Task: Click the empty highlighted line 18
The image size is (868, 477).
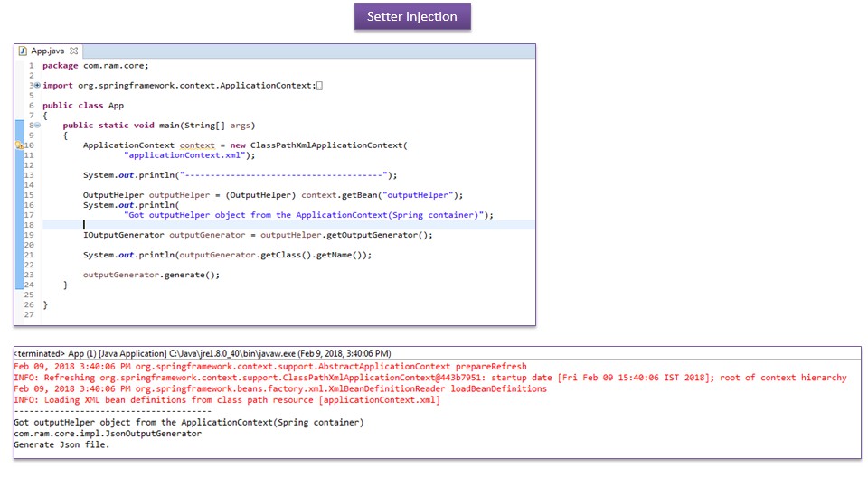Action: (288, 225)
